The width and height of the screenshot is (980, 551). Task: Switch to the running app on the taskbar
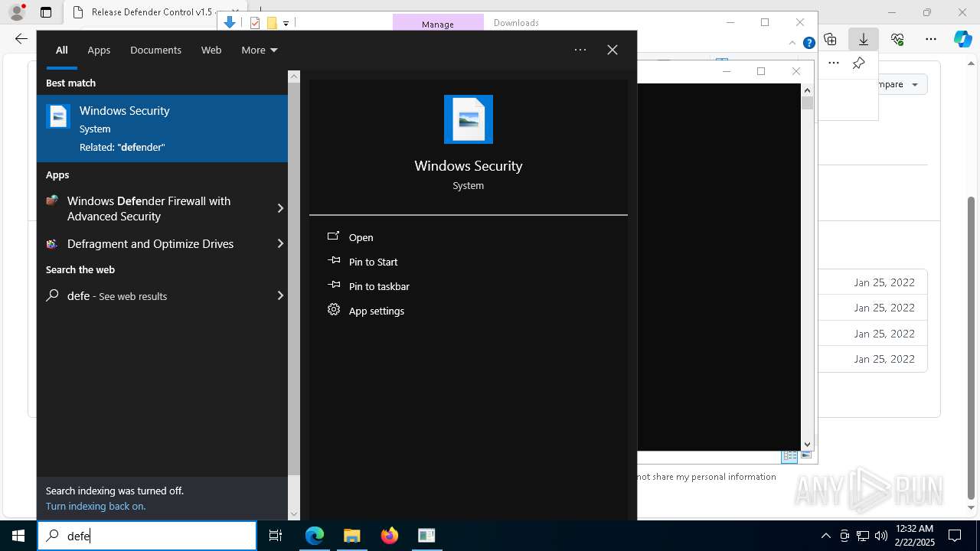[x=426, y=536]
